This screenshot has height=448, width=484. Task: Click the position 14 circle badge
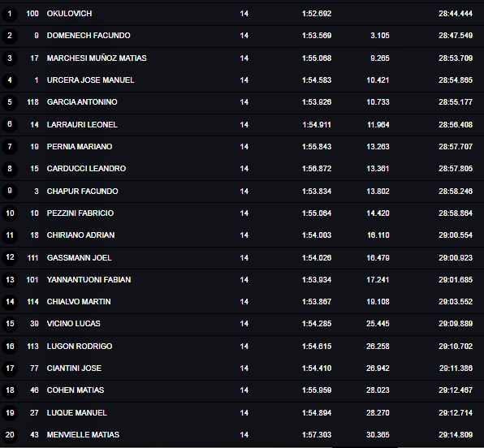(10, 301)
